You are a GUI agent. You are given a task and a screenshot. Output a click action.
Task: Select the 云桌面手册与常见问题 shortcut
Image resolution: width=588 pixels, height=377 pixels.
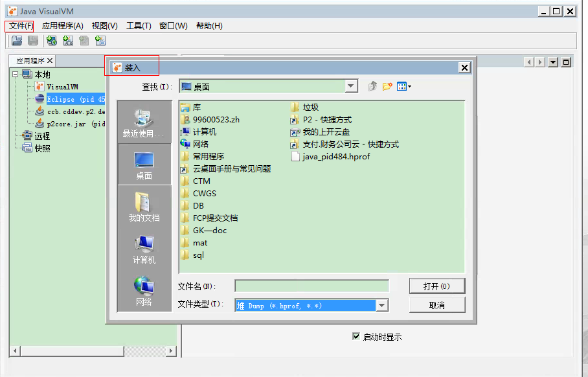226,169
